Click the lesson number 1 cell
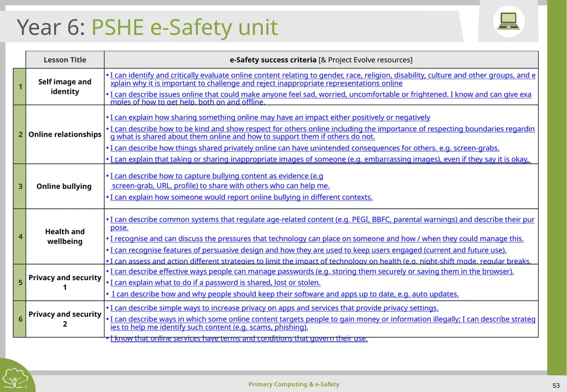Image resolution: width=567 pixels, height=392 pixels. tap(20, 87)
